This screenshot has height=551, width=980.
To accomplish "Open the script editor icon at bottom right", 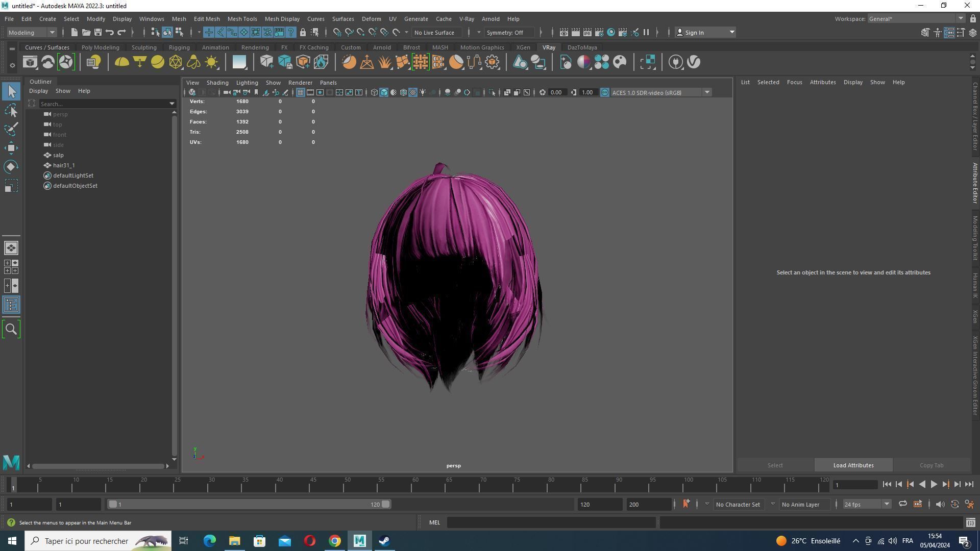I will [971, 522].
